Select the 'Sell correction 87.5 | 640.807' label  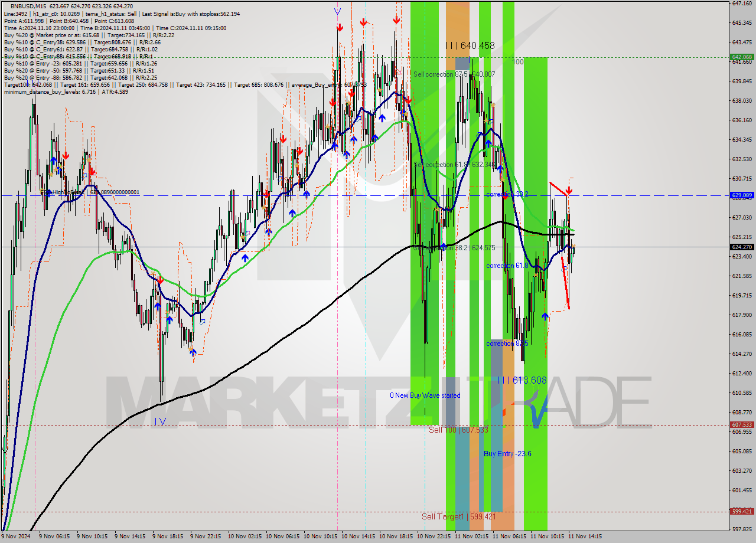tap(454, 74)
